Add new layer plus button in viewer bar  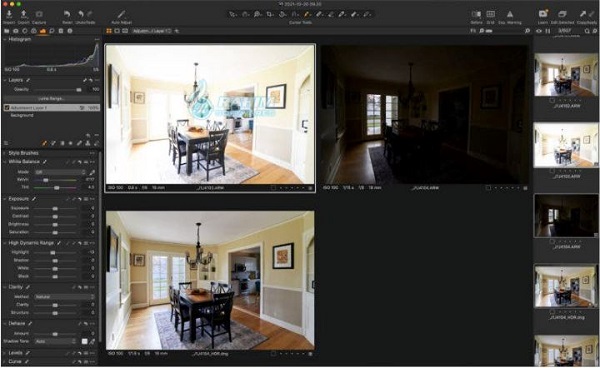(177, 31)
